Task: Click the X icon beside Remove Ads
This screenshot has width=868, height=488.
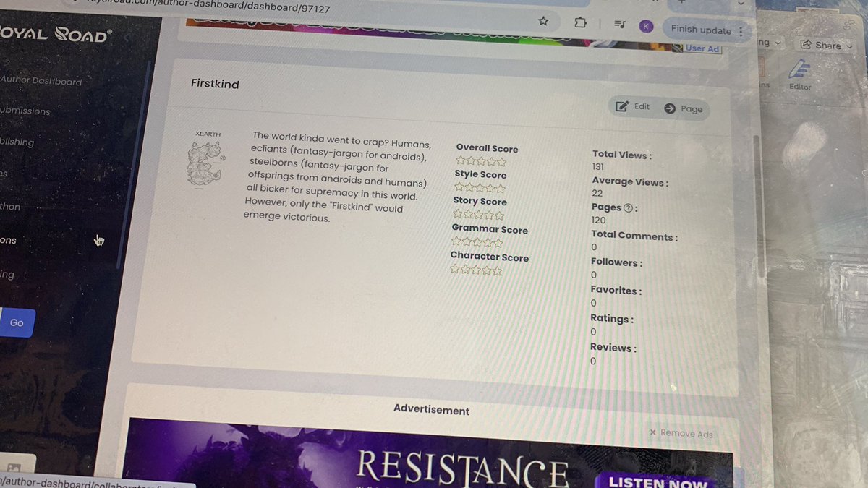Action: (652, 432)
